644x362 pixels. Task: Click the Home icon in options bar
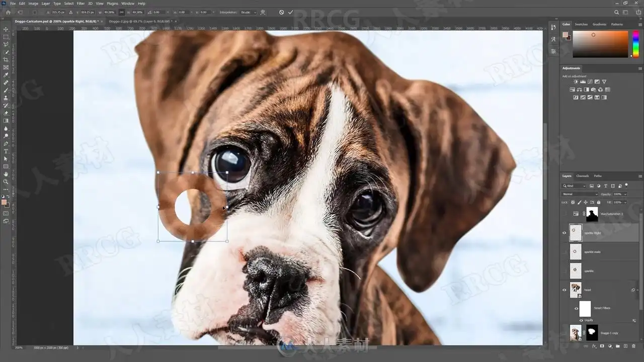tap(8, 12)
